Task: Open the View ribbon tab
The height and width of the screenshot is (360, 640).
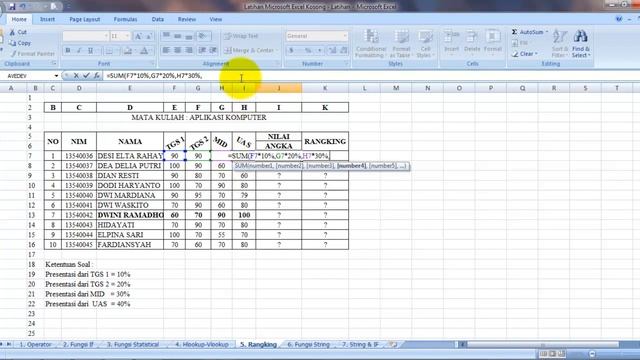Action: coord(216,19)
